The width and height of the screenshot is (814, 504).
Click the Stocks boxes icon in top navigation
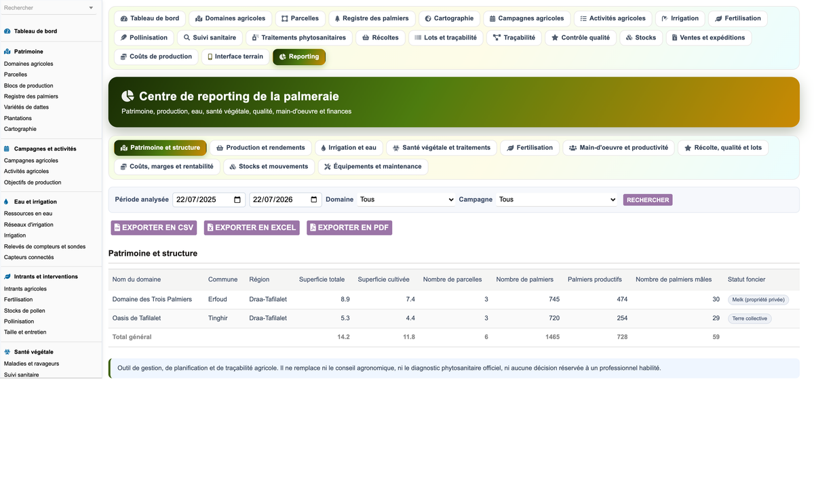tap(629, 37)
